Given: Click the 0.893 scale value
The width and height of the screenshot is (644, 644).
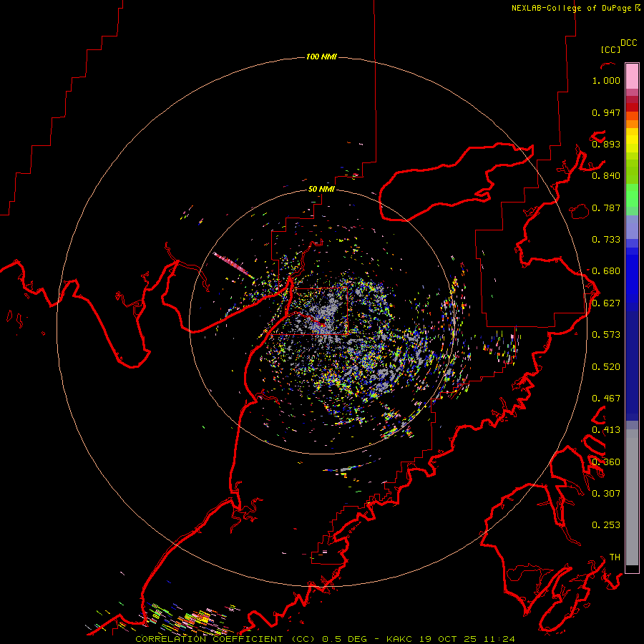Looking at the screenshot, I should (x=606, y=144).
